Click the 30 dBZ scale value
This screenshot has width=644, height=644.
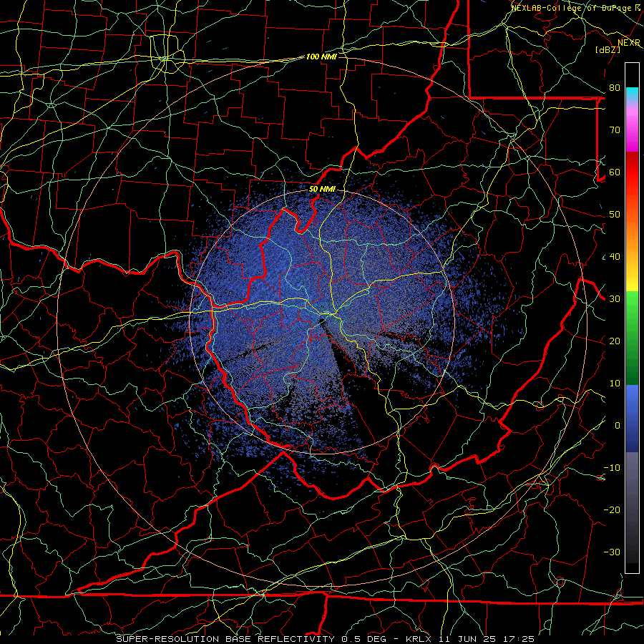(615, 299)
